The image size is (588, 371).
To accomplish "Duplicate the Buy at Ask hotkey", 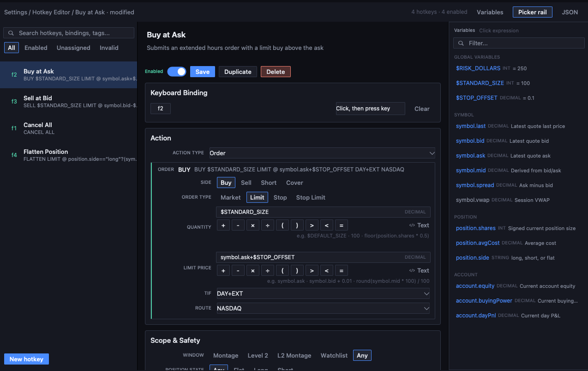I will [238, 72].
